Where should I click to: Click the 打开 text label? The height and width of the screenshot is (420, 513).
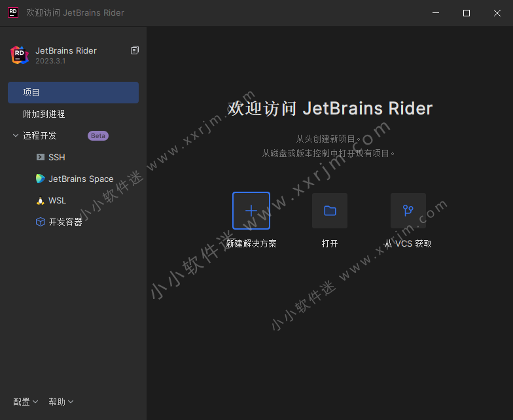330,243
